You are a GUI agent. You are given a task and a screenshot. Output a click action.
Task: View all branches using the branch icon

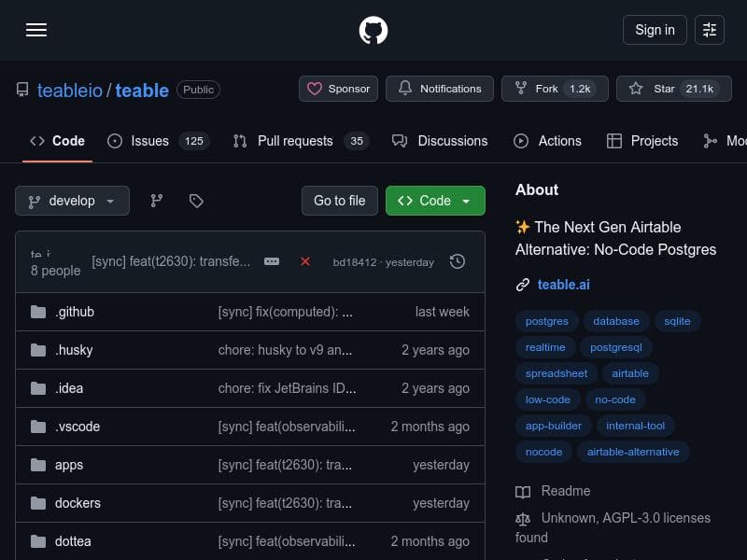pos(156,201)
